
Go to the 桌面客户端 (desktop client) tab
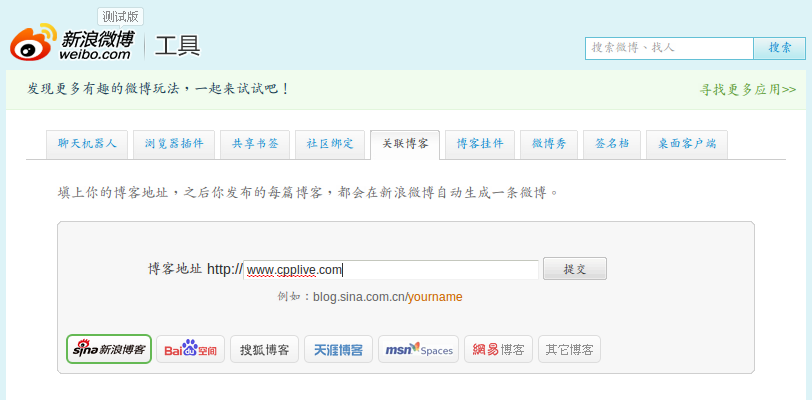[x=687, y=144]
